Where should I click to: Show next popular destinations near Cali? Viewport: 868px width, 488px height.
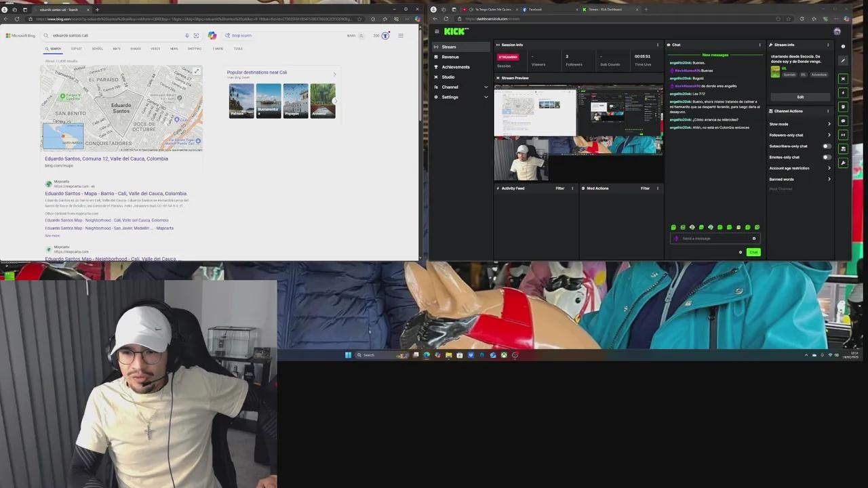pyautogui.click(x=334, y=101)
